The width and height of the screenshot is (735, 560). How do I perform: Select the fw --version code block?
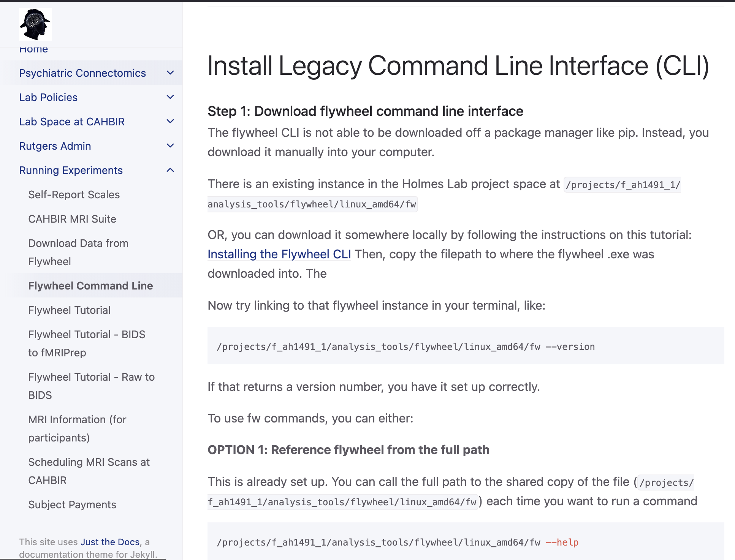point(406,346)
